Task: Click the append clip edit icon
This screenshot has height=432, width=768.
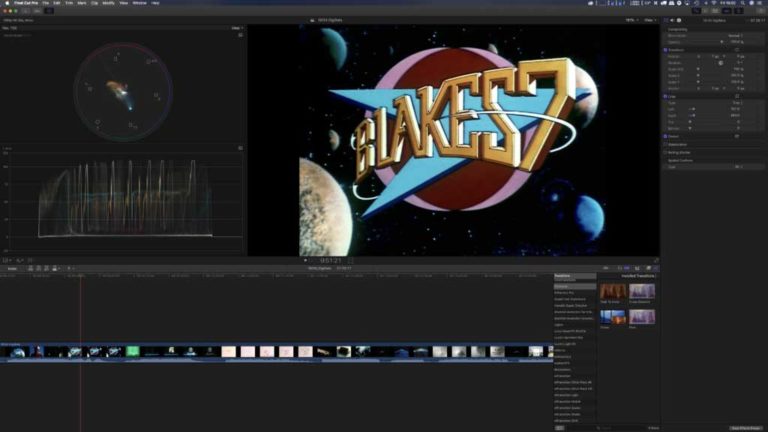Action: [47, 268]
